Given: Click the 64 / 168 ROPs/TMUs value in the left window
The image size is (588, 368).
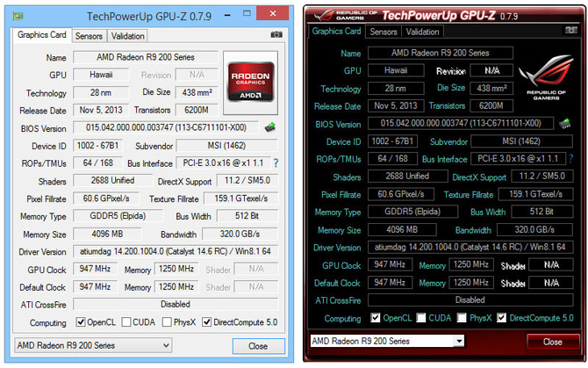Looking at the screenshot, I should [x=98, y=162].
